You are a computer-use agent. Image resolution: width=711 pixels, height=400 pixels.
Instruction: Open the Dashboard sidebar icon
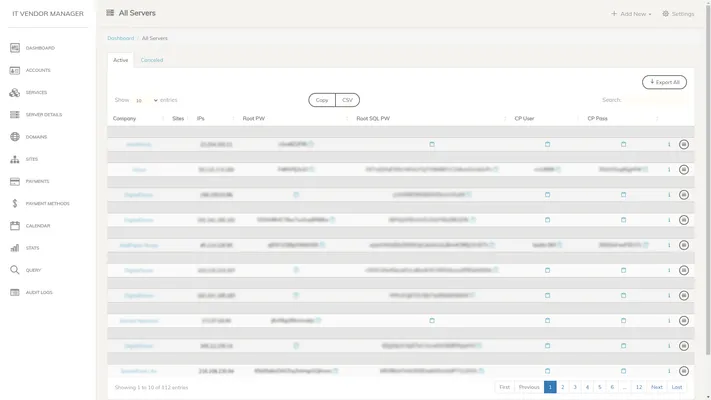(15, 48)
